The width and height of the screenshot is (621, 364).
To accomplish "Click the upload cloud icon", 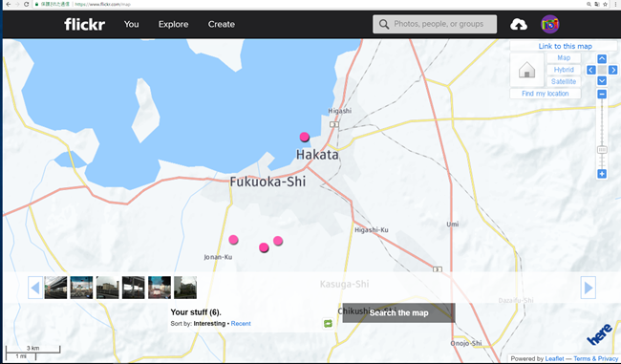I will pos(519,25).
